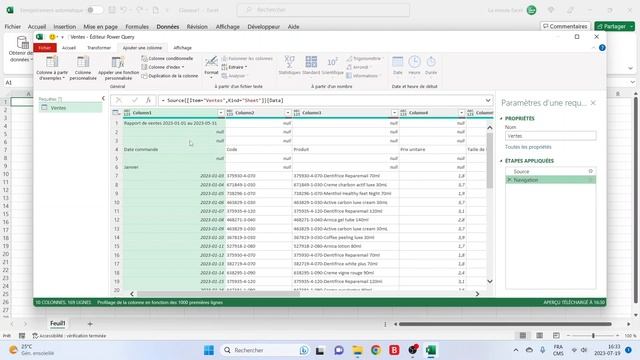Select the Source applied step
This screenshot has height=360, width=640.
coord(550,171)
